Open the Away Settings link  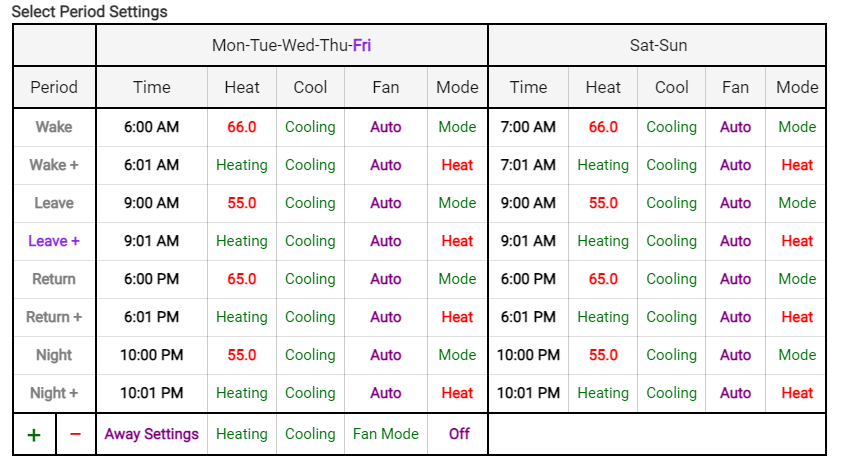point(152,434)
